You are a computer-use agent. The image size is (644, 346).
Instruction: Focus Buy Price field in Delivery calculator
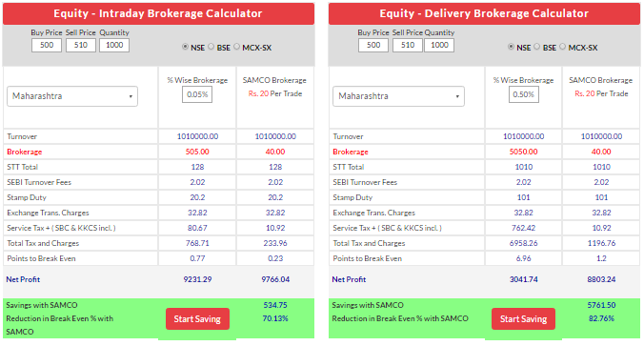(372, 45)
